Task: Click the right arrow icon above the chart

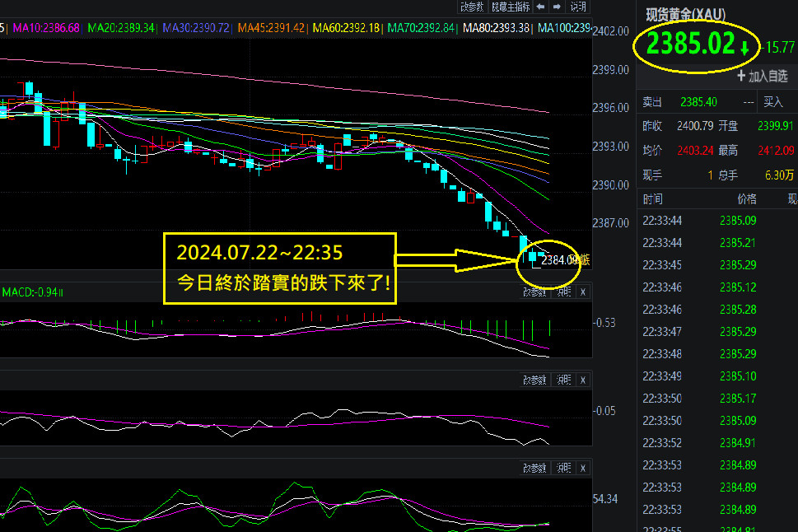Action: (556, 7)
